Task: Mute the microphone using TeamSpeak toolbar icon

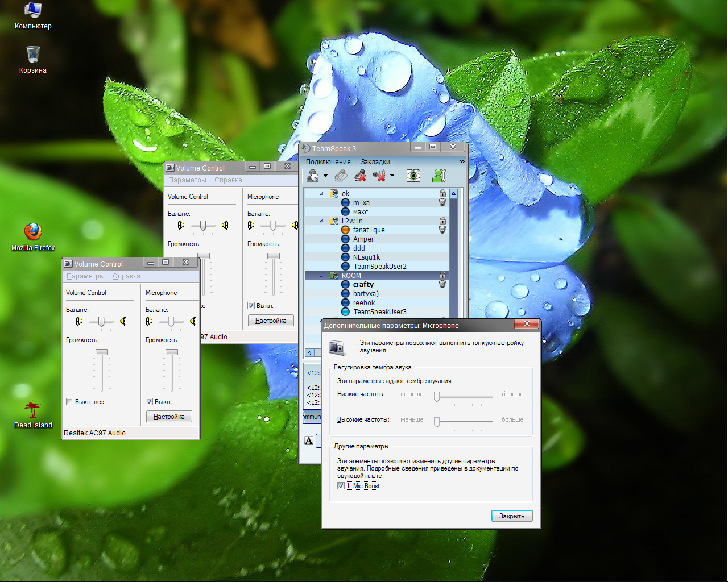Action: (x=360, y=176)
